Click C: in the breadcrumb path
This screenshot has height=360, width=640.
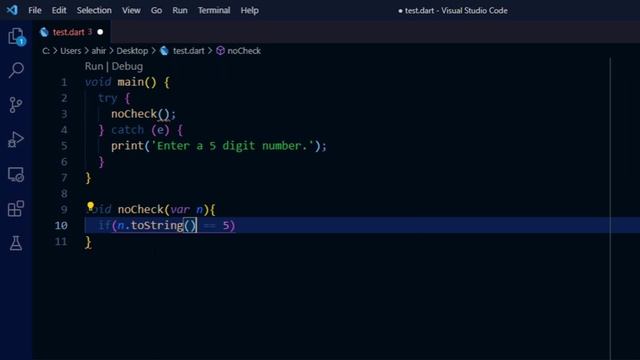pyautogui.click(x=46, y=51)
